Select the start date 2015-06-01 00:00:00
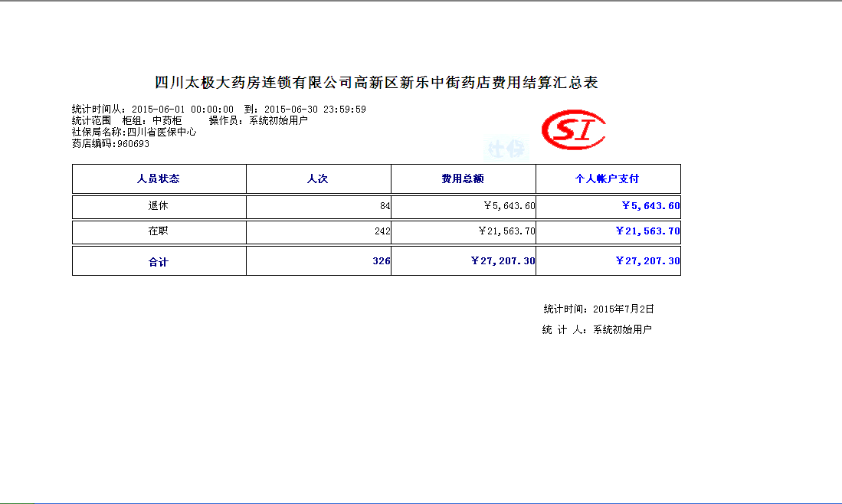 (x=182, y=110)
